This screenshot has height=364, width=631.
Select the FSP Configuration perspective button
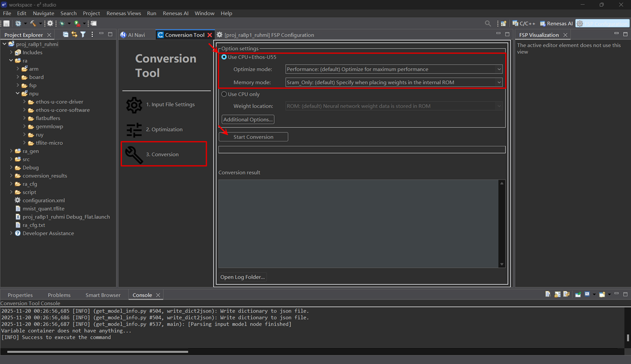pos(602,24)
